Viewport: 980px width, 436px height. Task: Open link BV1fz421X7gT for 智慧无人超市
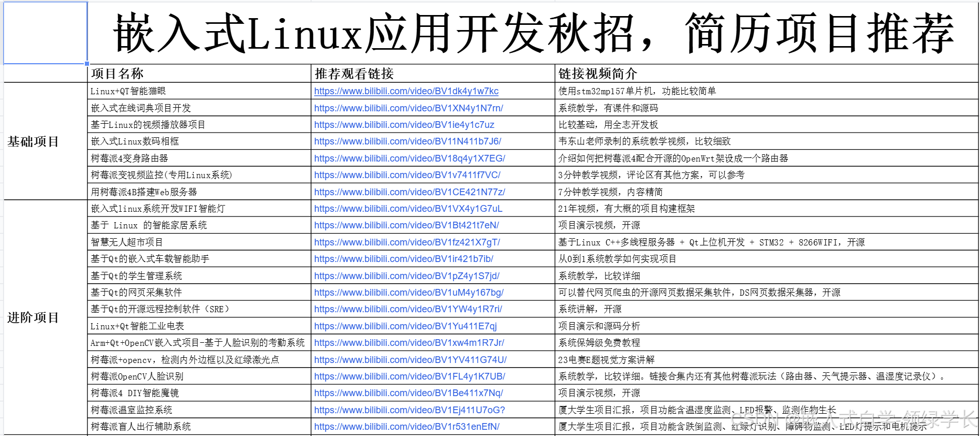(x=407, y=242)
